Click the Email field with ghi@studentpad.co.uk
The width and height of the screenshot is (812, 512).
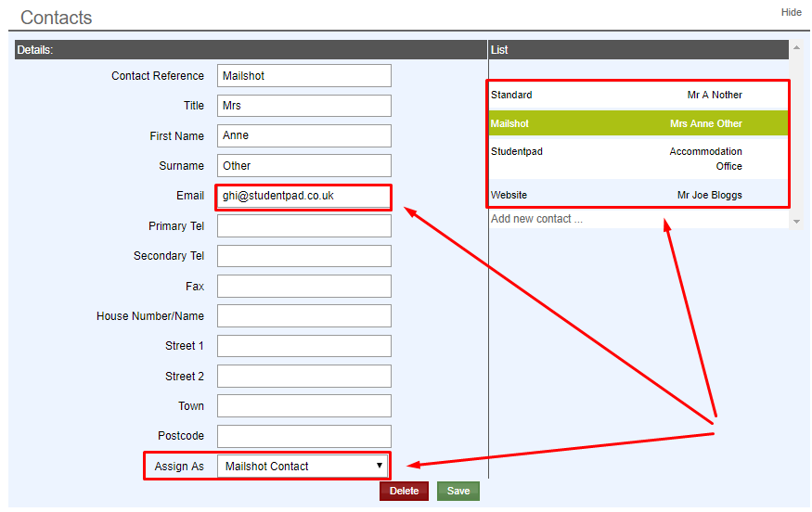click(x=304, y=197)
